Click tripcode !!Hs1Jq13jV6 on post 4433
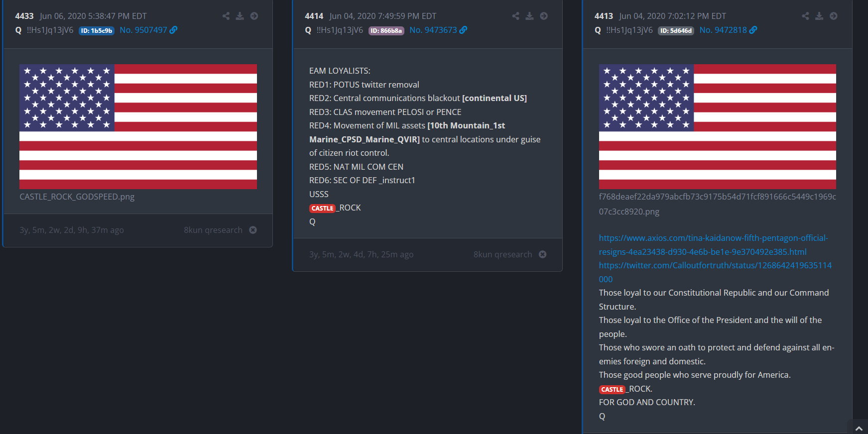Image resolution: width=868 pixels, height=434 pixels. click(50, 30)
